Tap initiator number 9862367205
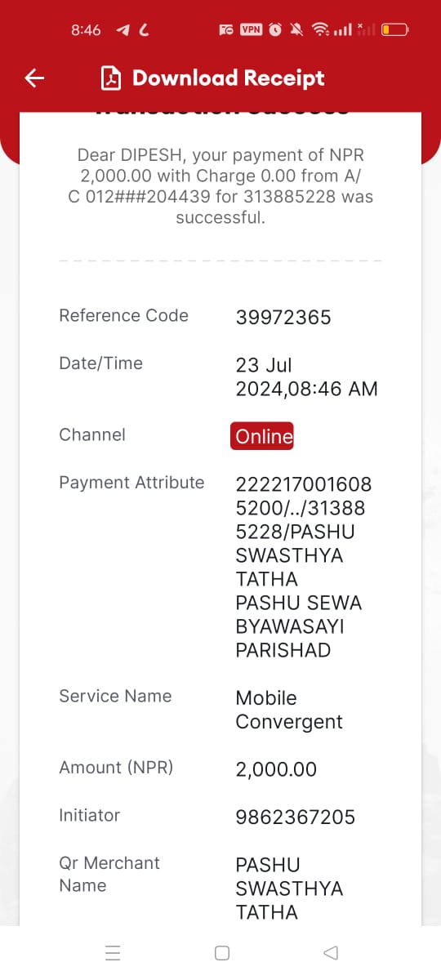Screen dimensions: 441x980 click(x=296, y=817)
